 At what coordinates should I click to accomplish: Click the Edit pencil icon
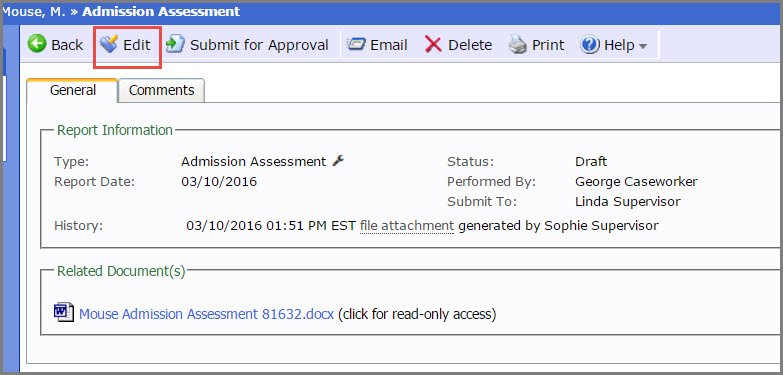(x=108, y=44)
